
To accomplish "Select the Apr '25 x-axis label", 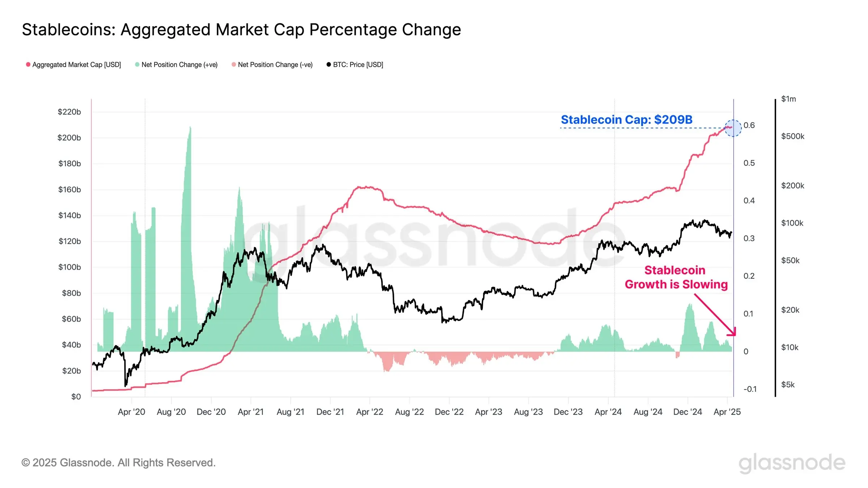I will pyautogui.click(x=727, y=412).
